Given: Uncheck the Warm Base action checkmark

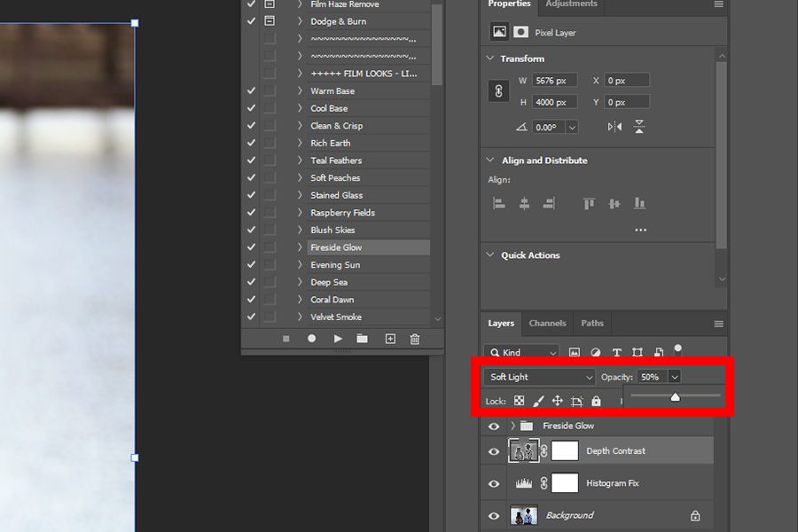Looking at the screenshot, I should tap(251, 91).
